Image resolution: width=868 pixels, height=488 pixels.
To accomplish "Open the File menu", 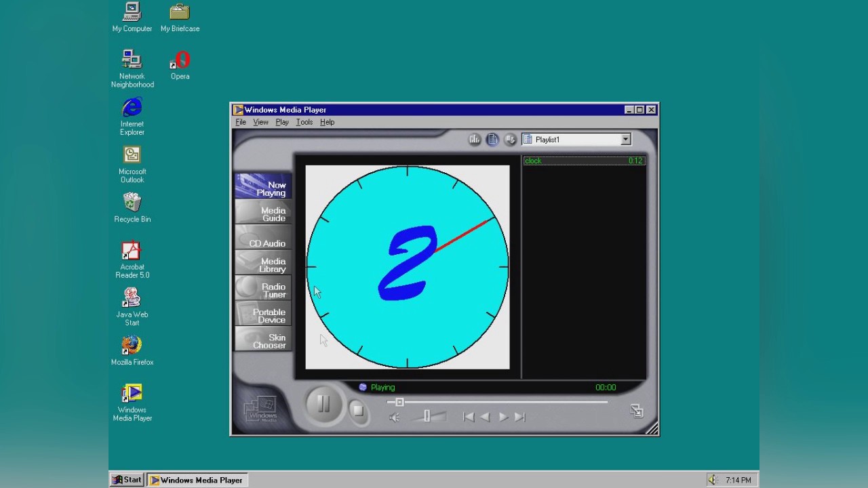I will coord(241,122).
